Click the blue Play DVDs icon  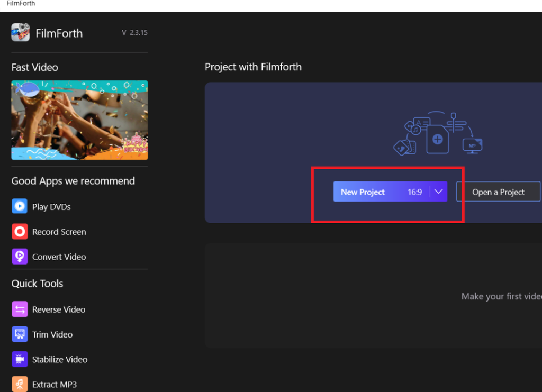(x=20, y=206)
